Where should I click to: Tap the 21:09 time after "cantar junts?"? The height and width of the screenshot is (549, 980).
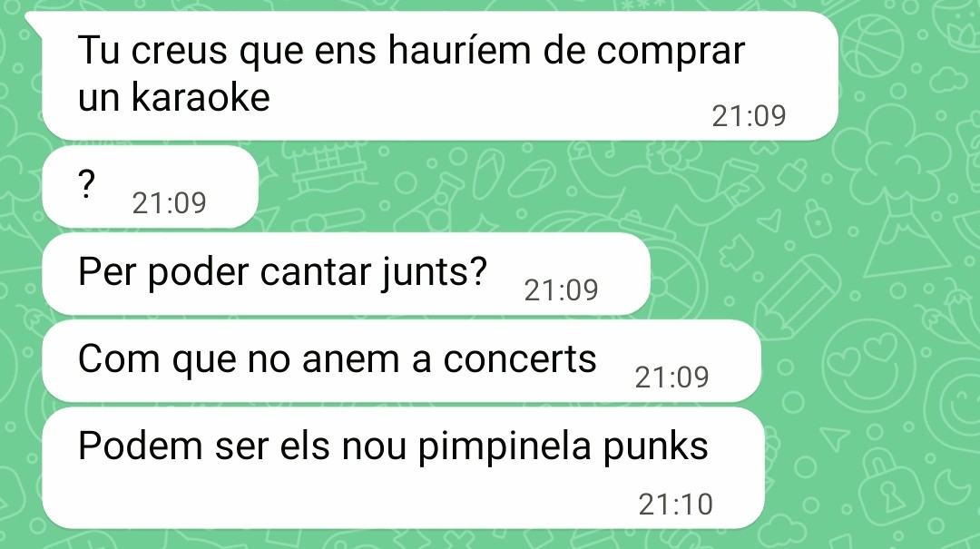(x=561, y=290)
